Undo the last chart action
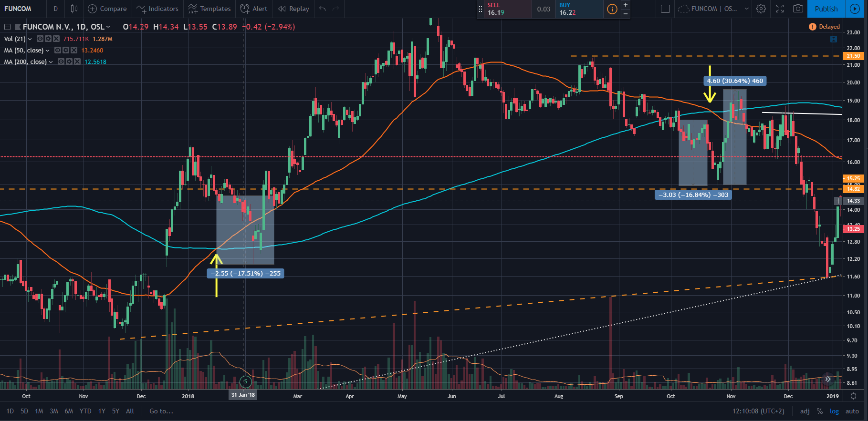Viewport: 868px width, 421px height. (x=323, y=9)
